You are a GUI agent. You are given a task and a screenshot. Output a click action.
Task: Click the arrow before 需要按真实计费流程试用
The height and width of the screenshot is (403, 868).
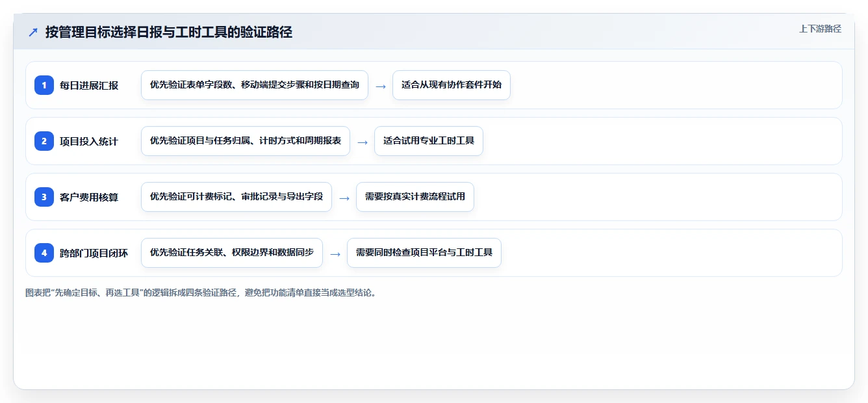point(344,198)
